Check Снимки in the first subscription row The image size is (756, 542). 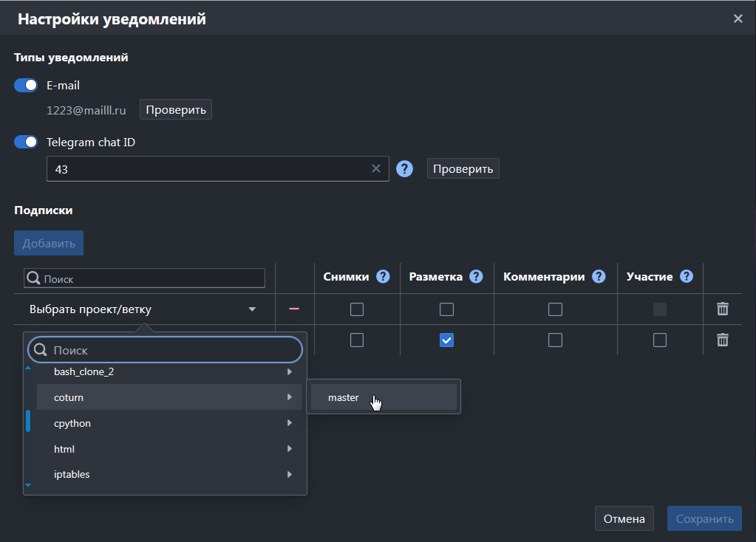click(x=357, y=309)
